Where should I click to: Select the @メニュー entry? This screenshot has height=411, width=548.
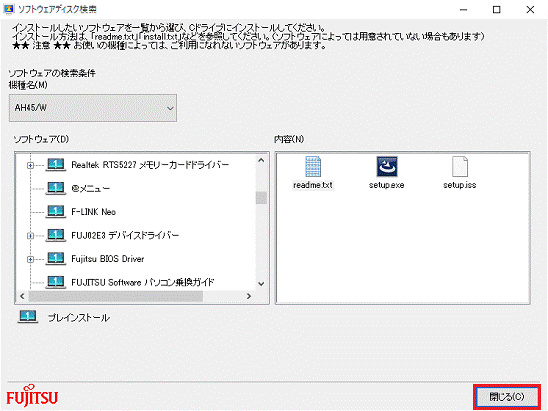91,188
